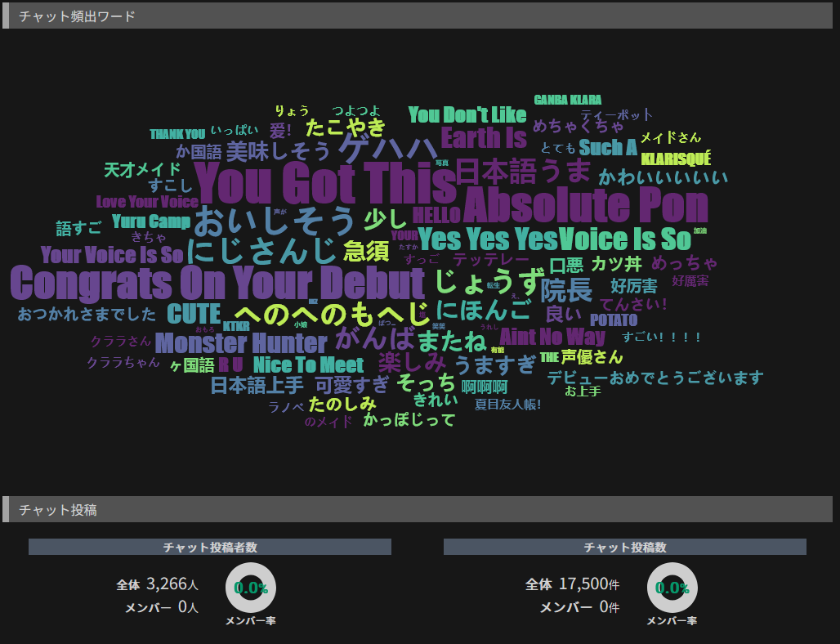This screenshot has width=840, height=644.
Task: Click the word 'You Got This'
Action: (327, 183)
